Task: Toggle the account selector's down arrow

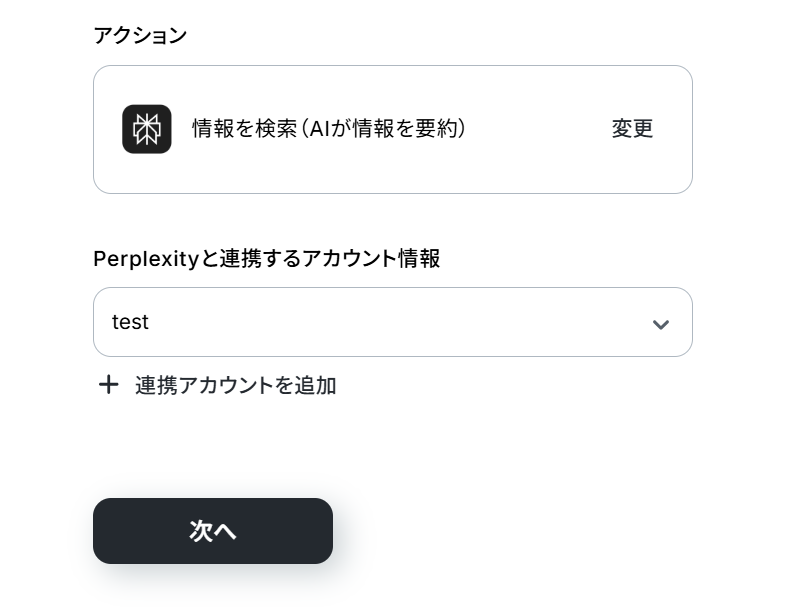Action: (x=660, y=324)
